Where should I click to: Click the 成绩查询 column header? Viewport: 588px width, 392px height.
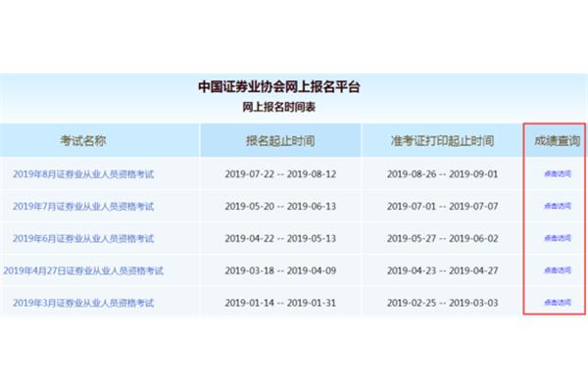click(558, 141)
